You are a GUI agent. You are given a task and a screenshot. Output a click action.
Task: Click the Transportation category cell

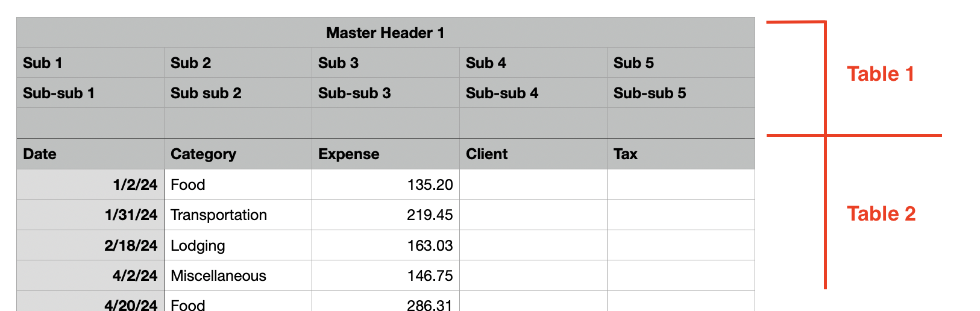(238, 215)
